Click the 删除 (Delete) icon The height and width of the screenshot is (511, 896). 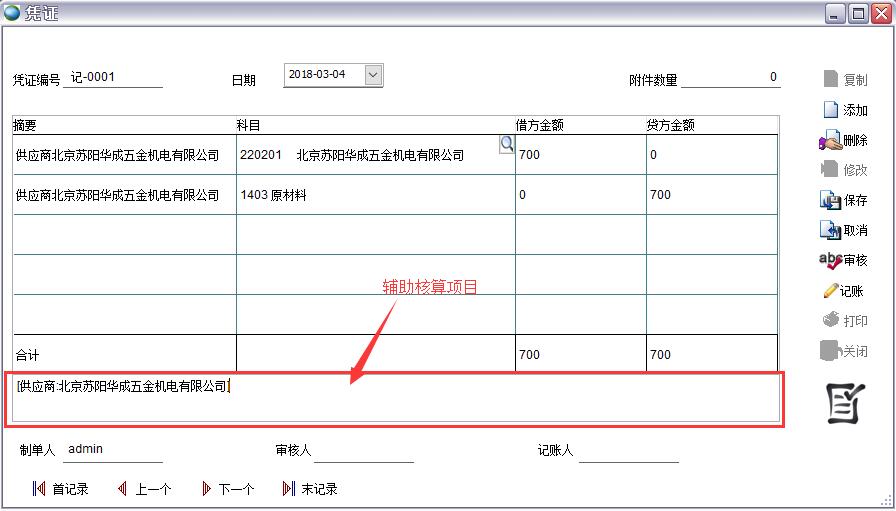pos(830,141)
